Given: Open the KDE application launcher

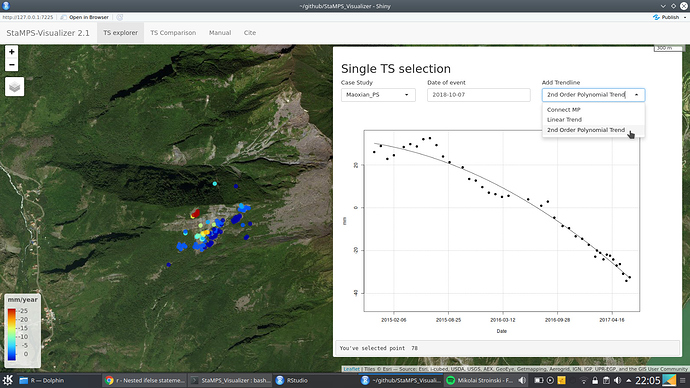Looking at the screenshot, I should 7,381.
